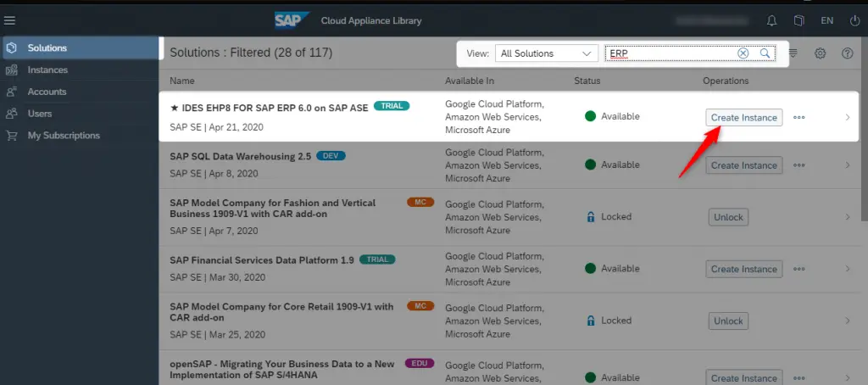868x385 pixels.
Task: Open more options for IDES EHP8
Action: 798,117
